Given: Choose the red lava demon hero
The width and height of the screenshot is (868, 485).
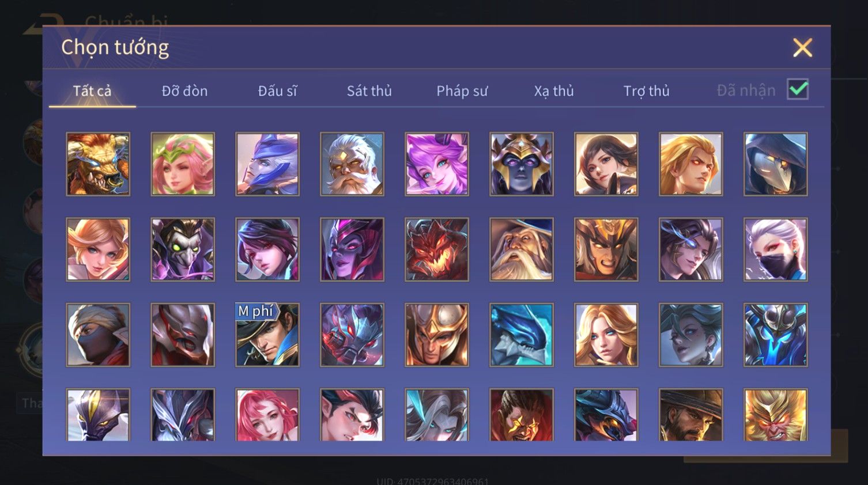Looking at the screenshot, I should (x=437, y=249).
